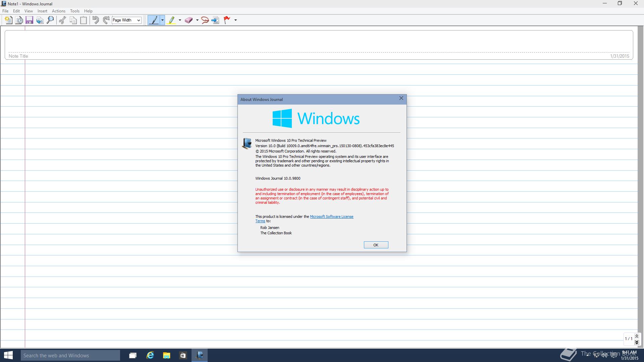Click the Copy icon in the toolbar
The image size is (644, 362).
[73, 20]
